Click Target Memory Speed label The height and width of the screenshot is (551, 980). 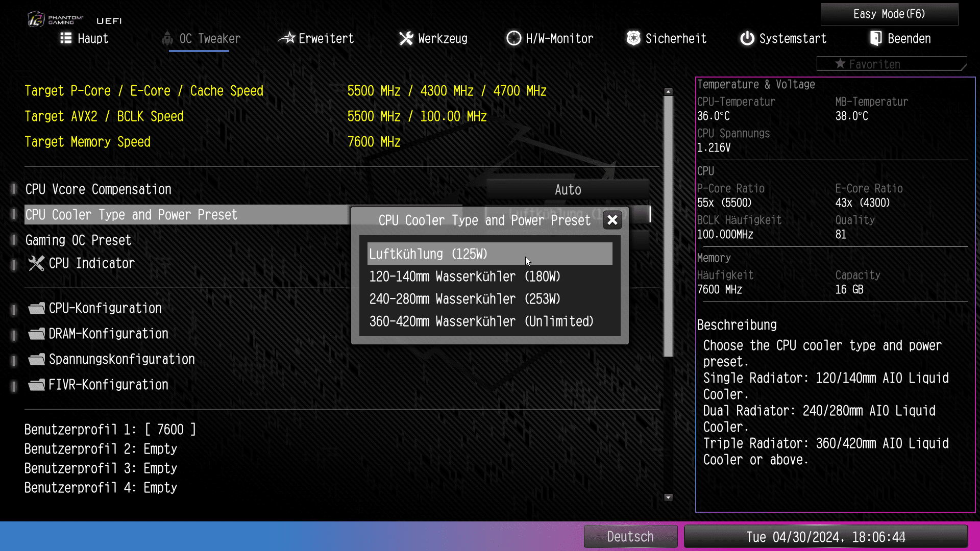click(87, 142)
